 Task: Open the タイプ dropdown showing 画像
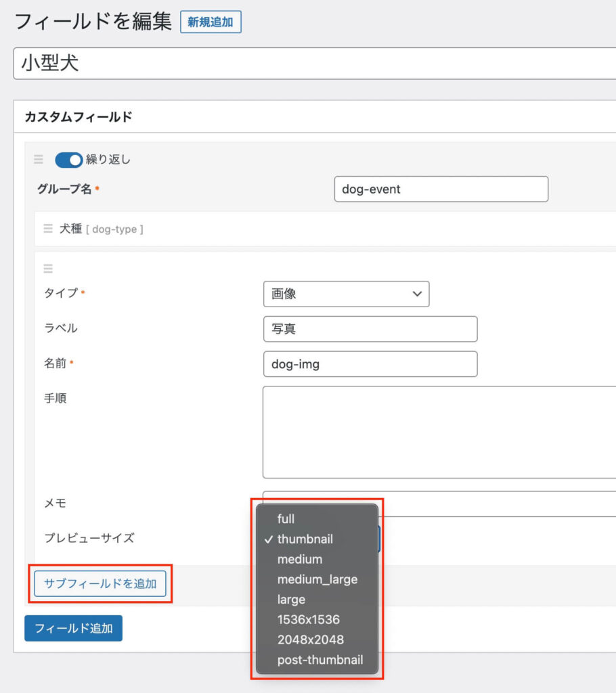point(346,294)
